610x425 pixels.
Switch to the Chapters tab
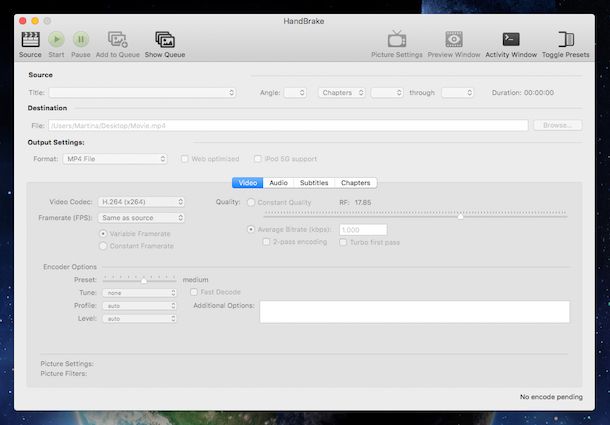point(356,183)
